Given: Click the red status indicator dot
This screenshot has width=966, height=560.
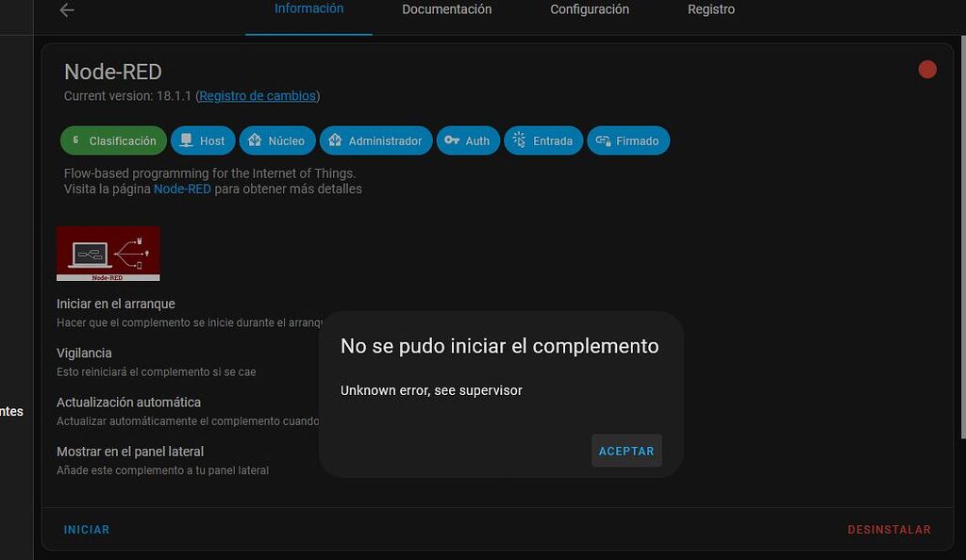Looking at the screenshot, I should coord(927,69).
